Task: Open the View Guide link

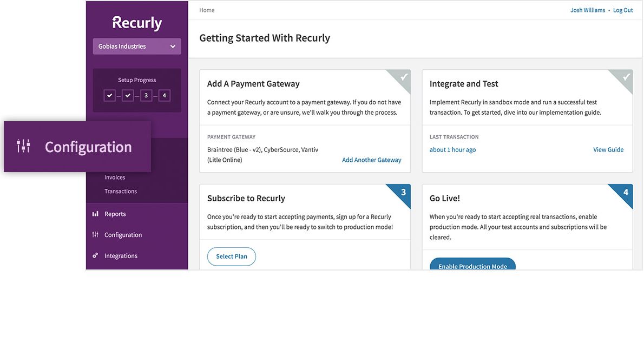Action: (x=608, y=150)
